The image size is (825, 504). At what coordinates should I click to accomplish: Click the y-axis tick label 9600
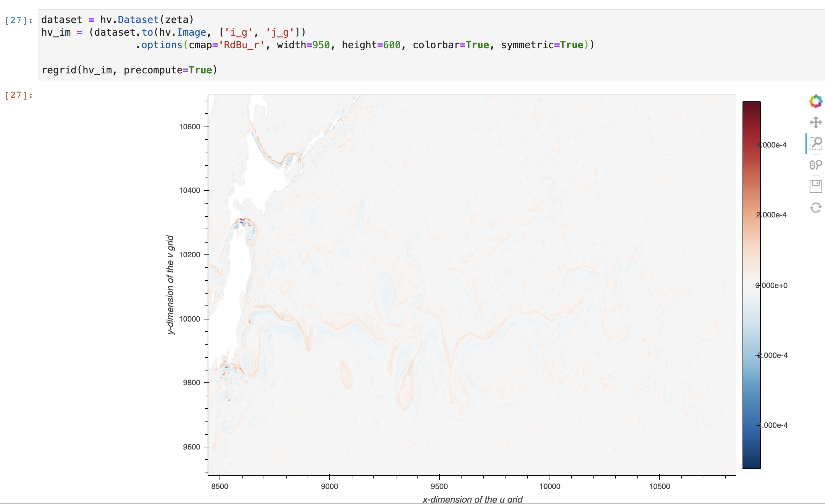192,447
